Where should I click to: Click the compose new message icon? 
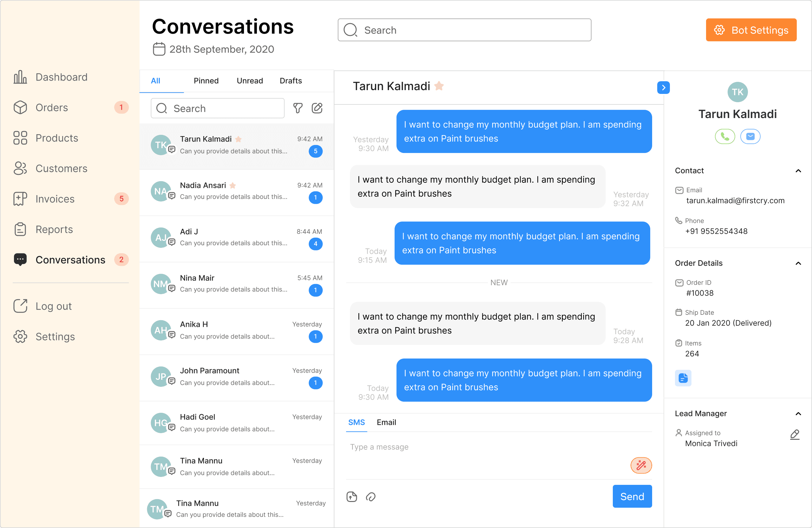pyautogui.click(x=317, y=108)
